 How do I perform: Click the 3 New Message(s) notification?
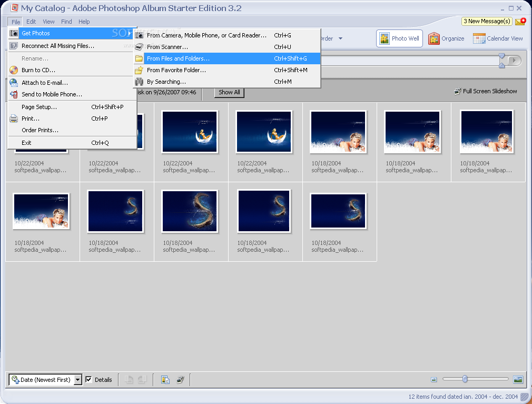point(487,21)
